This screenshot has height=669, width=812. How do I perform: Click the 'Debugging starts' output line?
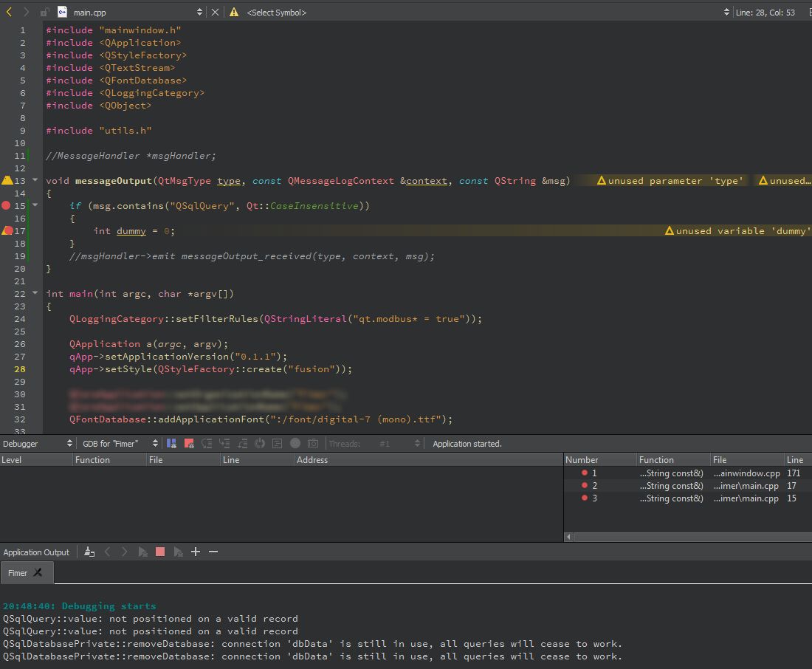click(x=79, y=605)
